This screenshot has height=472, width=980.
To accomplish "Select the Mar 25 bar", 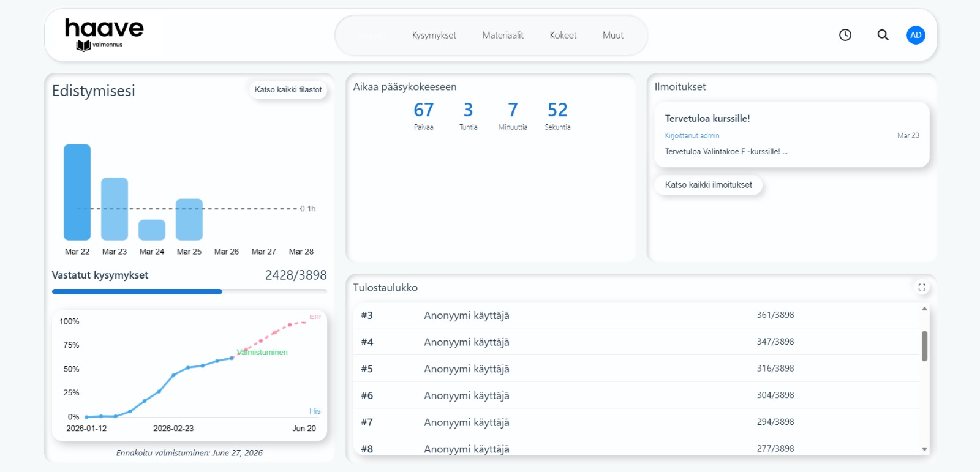I will point(189,219).
